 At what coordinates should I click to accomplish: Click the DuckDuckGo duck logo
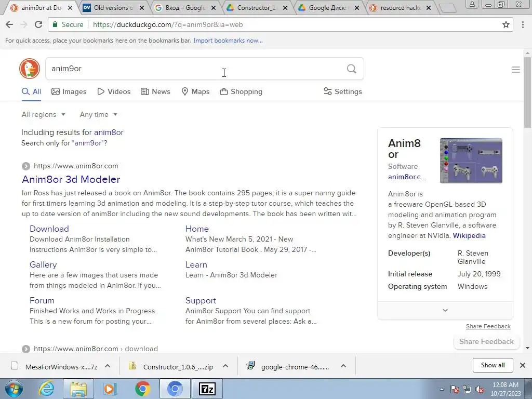click(x=30, y=69)
